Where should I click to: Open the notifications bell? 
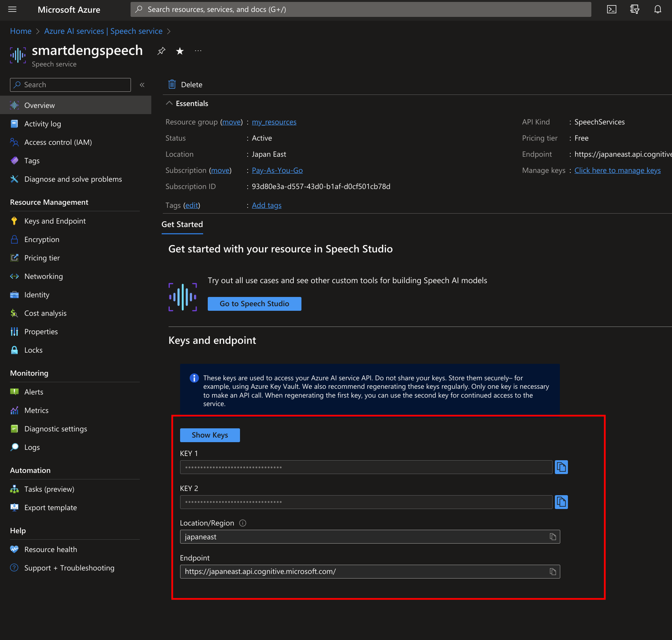pos(658,9)
